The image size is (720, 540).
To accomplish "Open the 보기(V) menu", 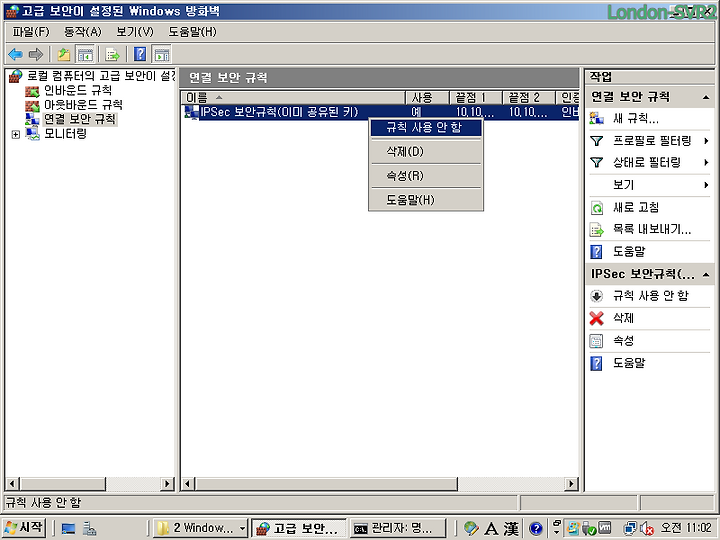I will click(x=135, y=32).
